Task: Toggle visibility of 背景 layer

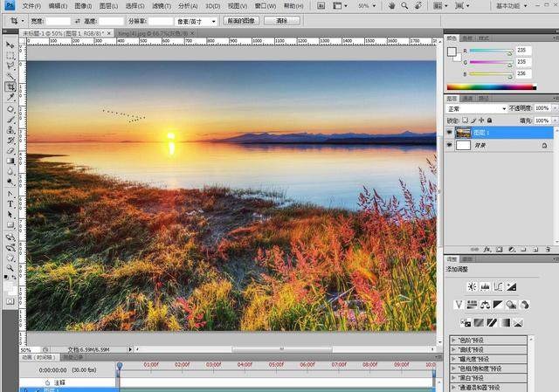Action: [x=450, y=146]
